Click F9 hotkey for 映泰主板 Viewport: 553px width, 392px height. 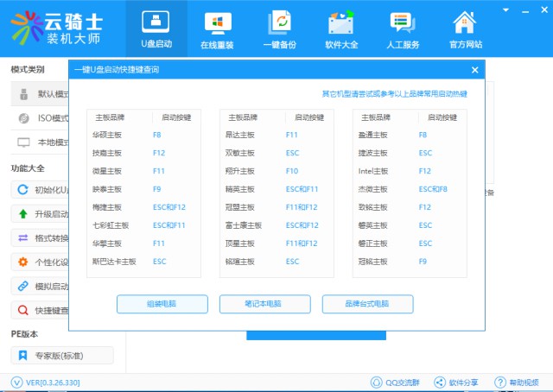point(157,189)
